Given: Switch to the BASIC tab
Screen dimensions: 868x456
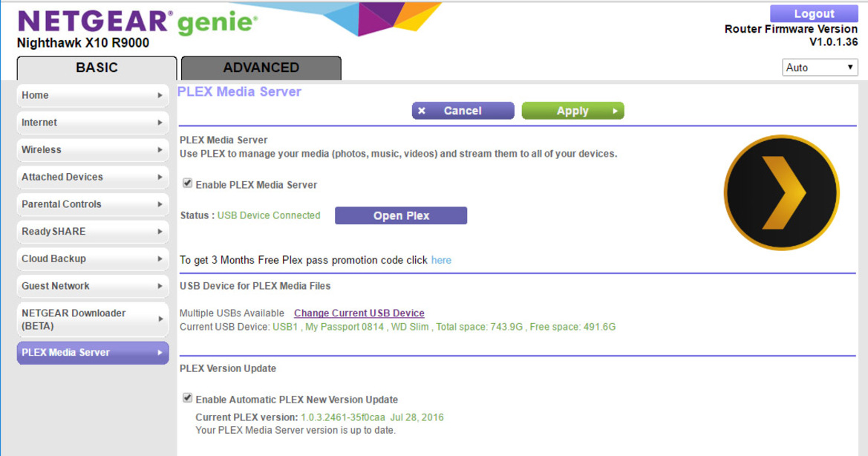Looking at the screenshot, I should click(x=97, y=68).
